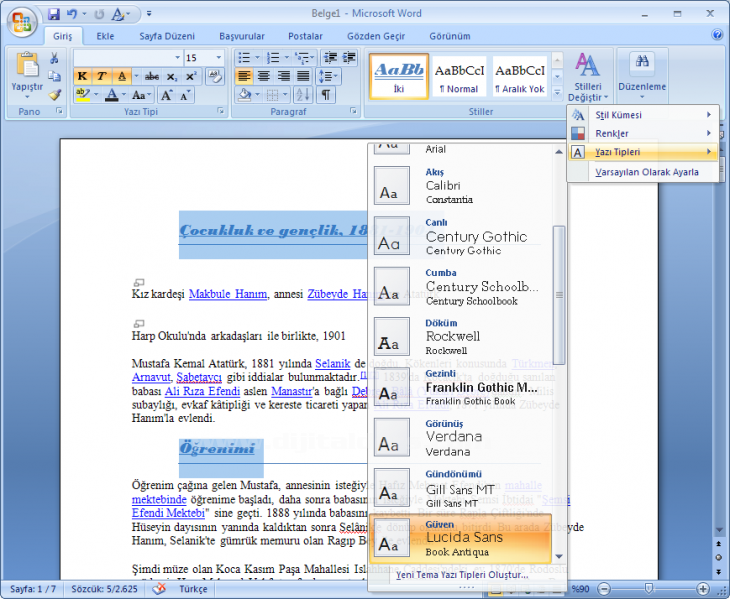This screenshot has height=599, width=730.
Task: Choose Varsayılan Olarak Ayarla option
Action: (646, 172)
